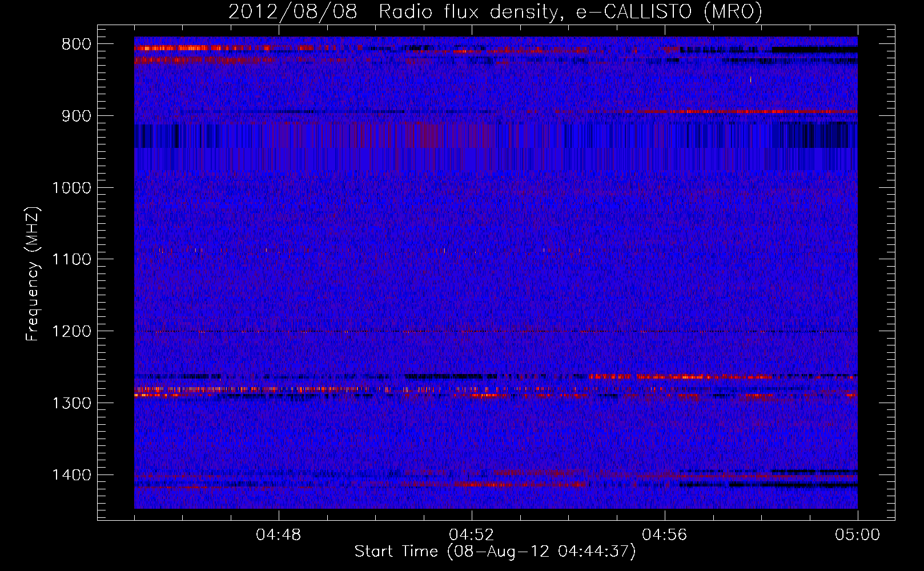924x571 pixels.
Task: Click the "1400" frequency axis label
Action: (71, 475)
